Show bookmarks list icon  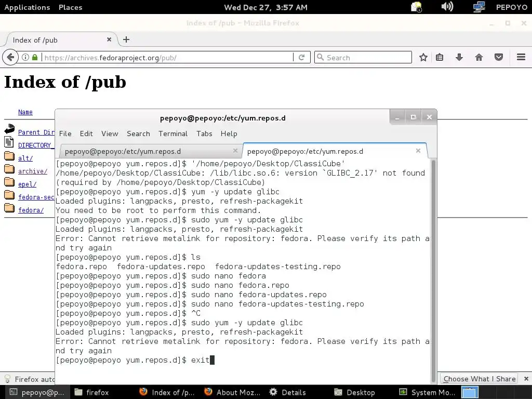(440, 57)
